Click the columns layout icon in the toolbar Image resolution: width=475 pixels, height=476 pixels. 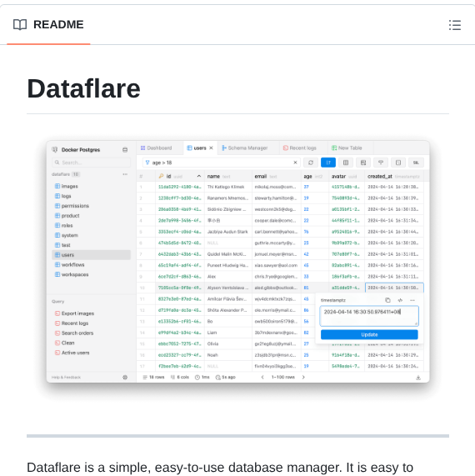tap(346, 163)
